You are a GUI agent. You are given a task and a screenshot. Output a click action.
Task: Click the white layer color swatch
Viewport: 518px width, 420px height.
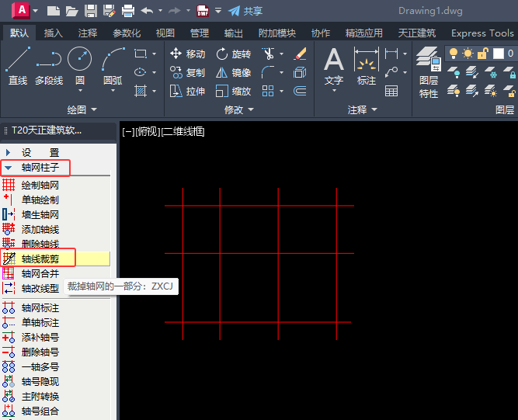[498, 53]
